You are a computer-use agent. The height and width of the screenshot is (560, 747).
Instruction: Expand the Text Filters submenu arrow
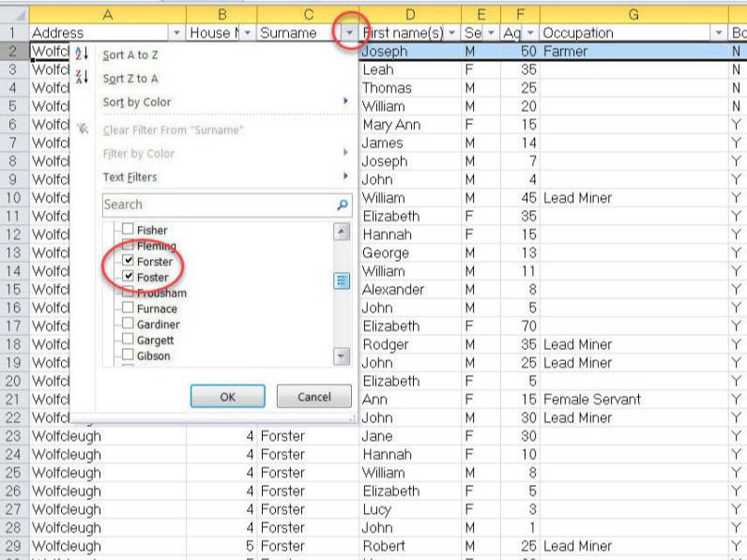click(345, 176)
